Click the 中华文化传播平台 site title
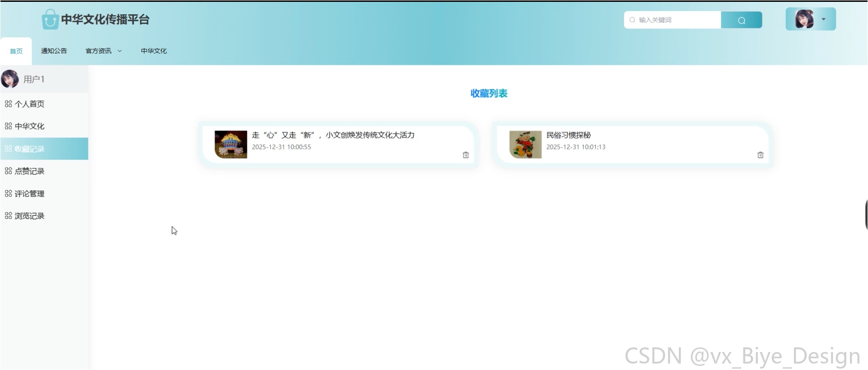The height and width of the screenshot is (370, 868). tap(105, 19)
